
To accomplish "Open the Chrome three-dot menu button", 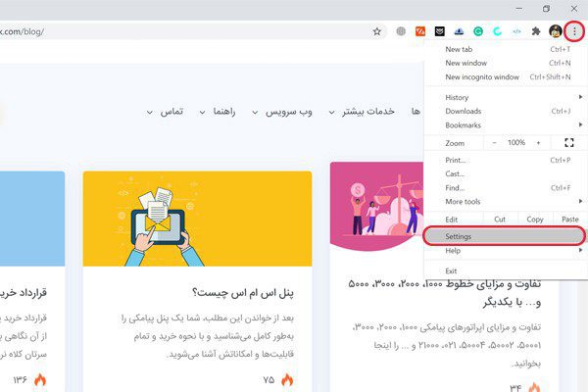I will click(x=574, y=31).
